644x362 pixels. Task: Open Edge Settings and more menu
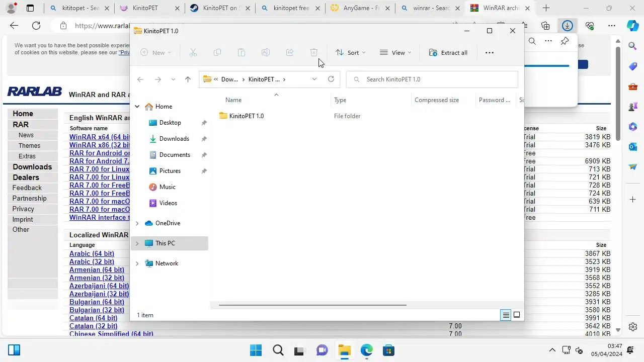611,26
